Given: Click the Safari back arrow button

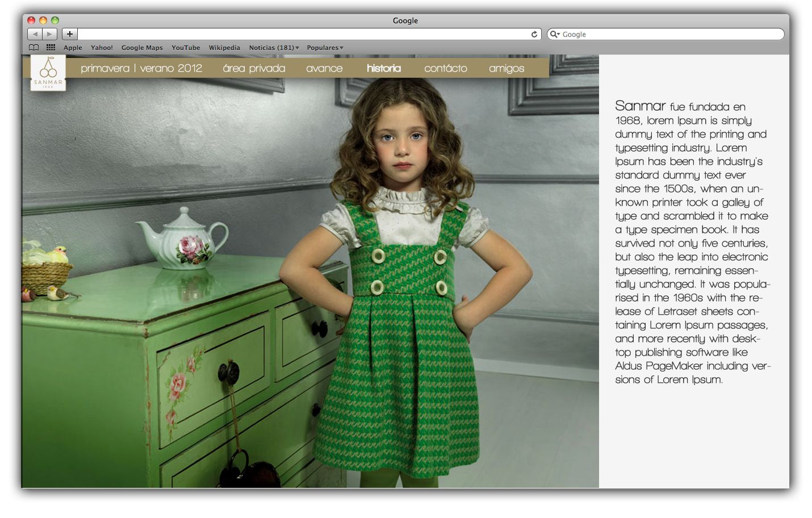Looking at the screenshot, I should tap(35, 34).
